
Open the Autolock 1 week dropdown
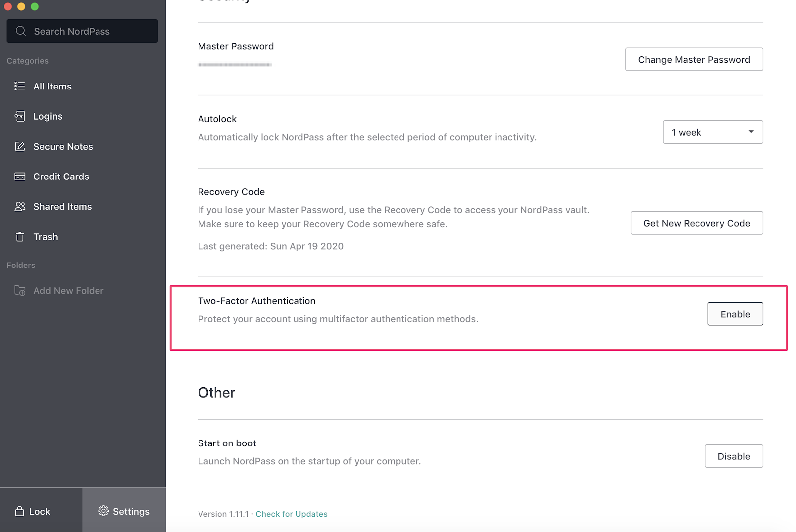(712, 132)
